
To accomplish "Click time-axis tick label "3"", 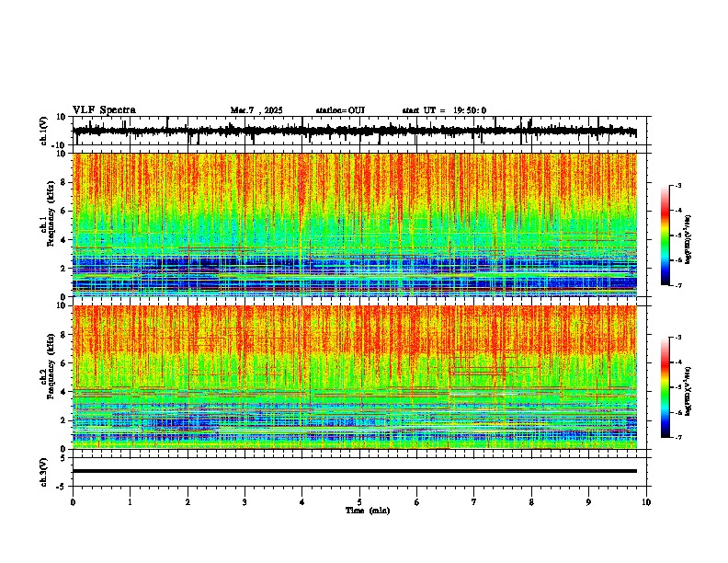I will [245, 502].
